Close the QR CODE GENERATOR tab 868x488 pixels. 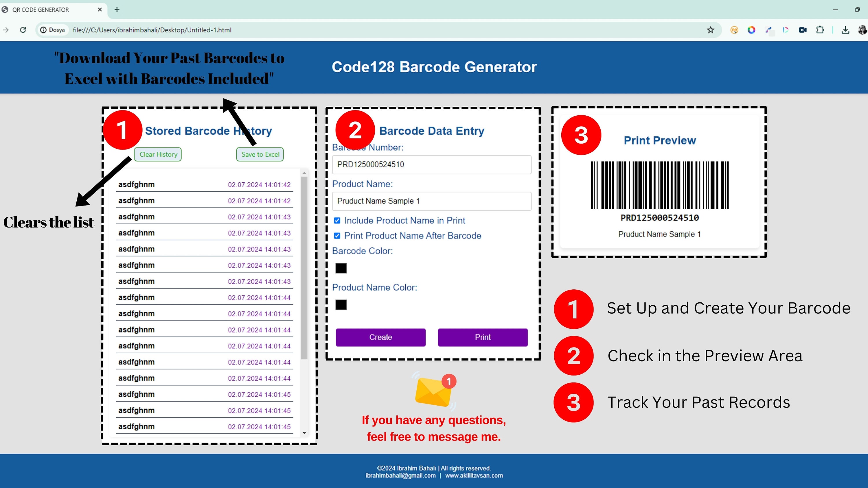pyautogui.click(x=100, y=10)
